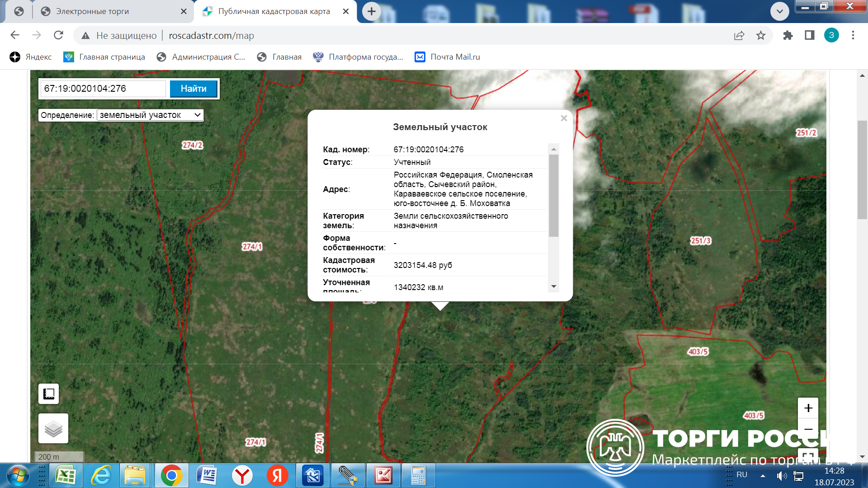Click the popup info scrollbar thumb

pos(553,195)
